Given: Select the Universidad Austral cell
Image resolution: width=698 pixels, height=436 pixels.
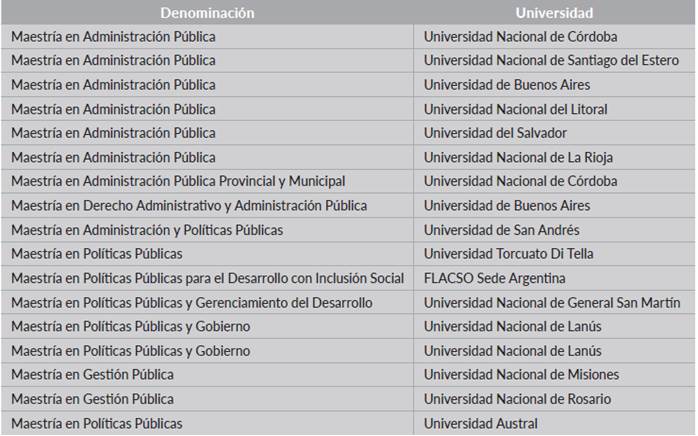Looking at the screenshot, I should pyautogui.click(x=480, y=423).
